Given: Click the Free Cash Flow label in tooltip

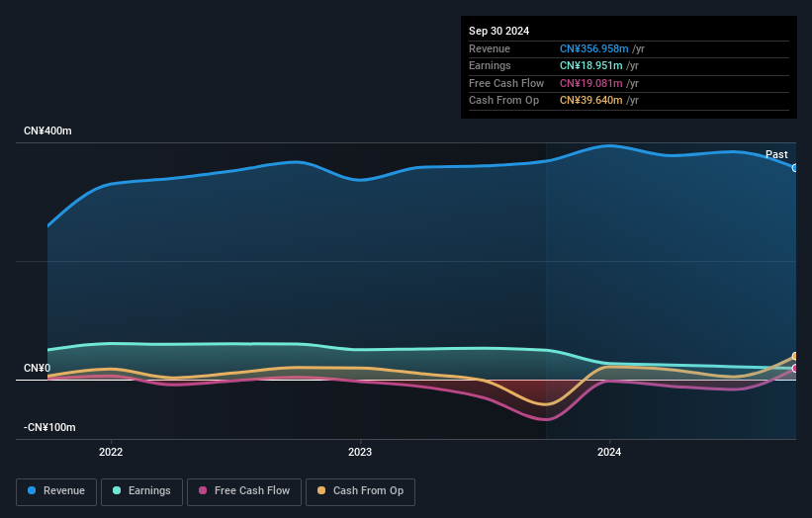Looking at the screenshot, I should (506, 83).
